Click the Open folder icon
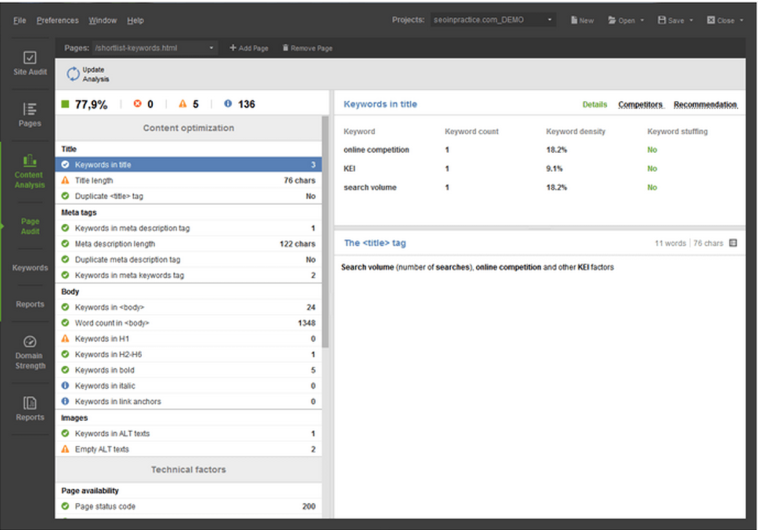This screenshot has width=760, height=530. [x=612, y=20]
